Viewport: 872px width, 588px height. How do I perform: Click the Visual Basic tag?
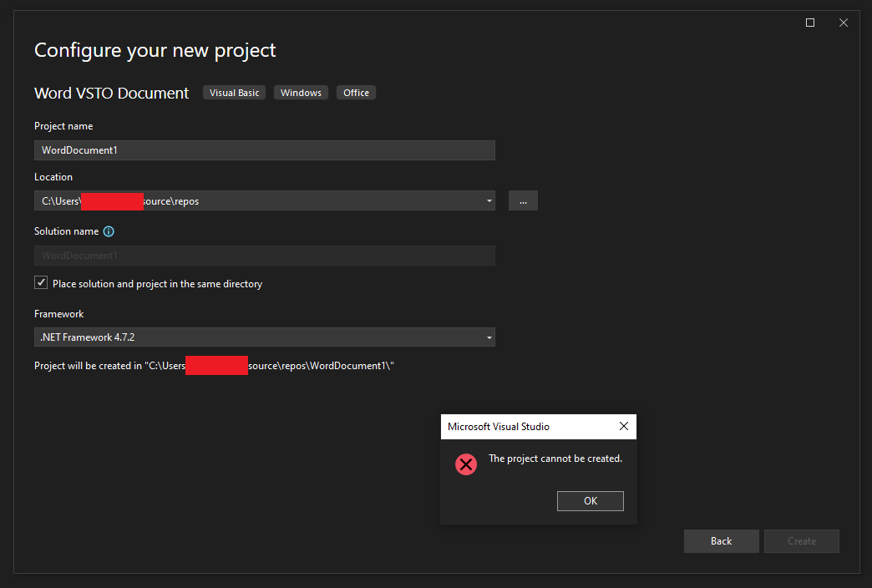pyautogui.click(x=234, y=93)
